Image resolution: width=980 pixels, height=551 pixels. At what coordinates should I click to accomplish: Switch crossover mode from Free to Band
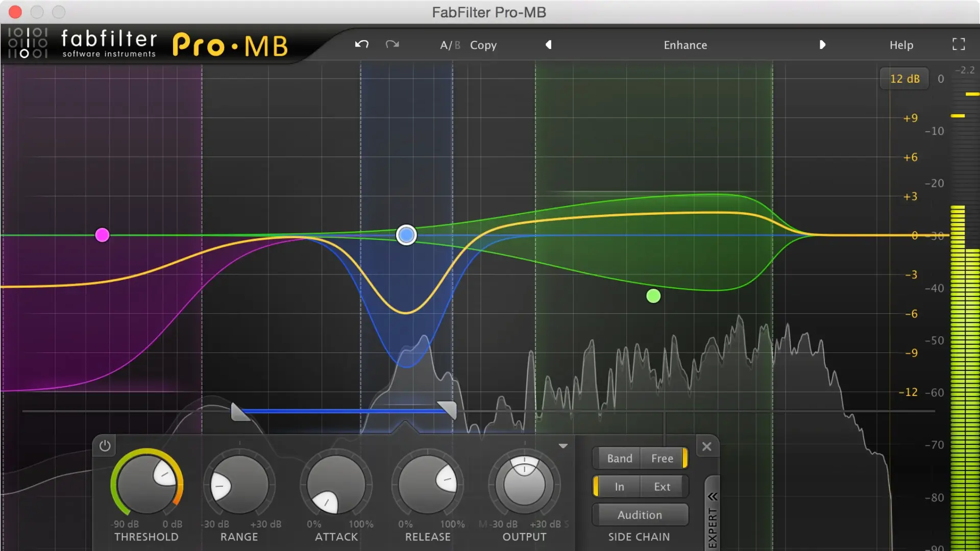619,458
